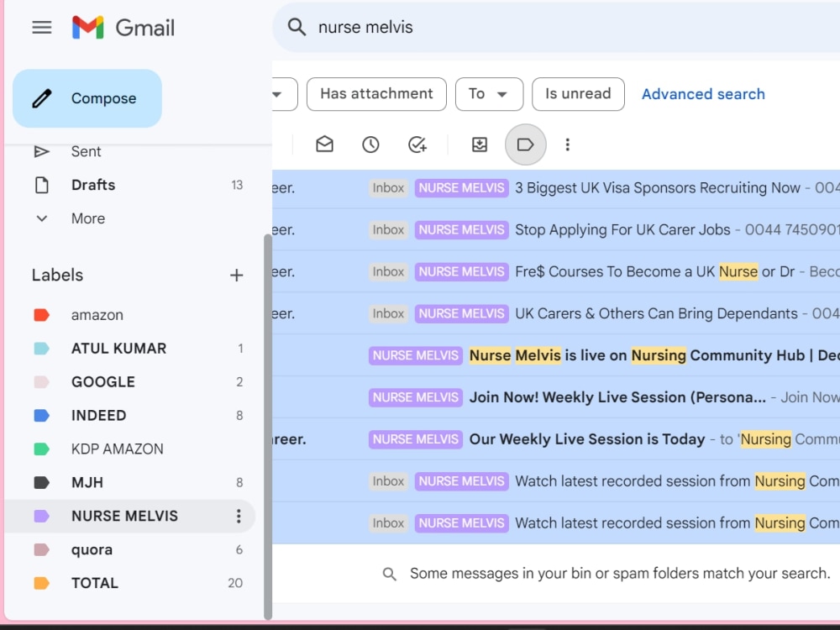Compose a new email

[x=87, y=98]
